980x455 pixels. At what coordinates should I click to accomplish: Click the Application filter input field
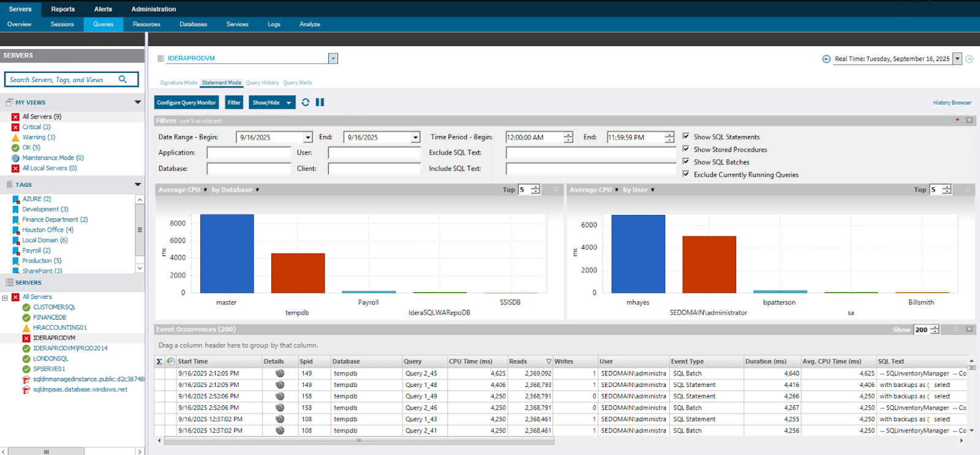pyautogui.click(x=249, y=152)
